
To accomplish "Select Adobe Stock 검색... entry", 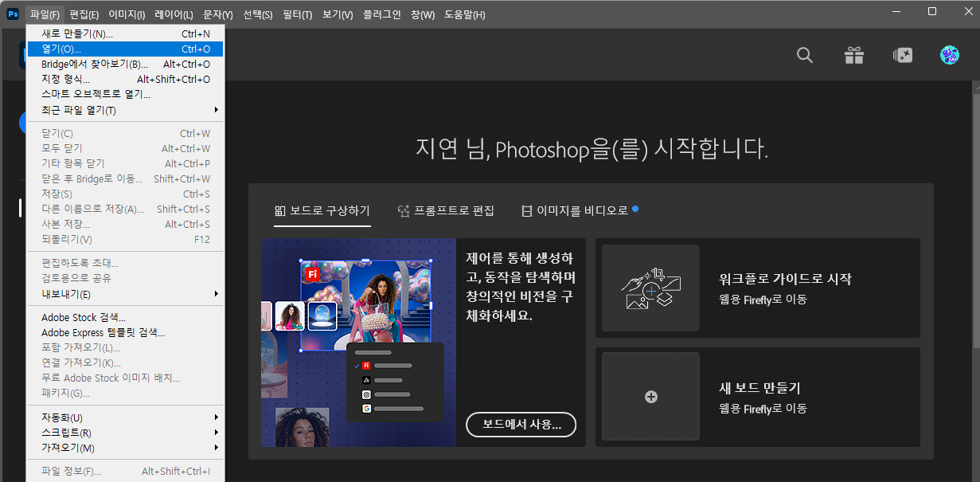I will point(125,317).
